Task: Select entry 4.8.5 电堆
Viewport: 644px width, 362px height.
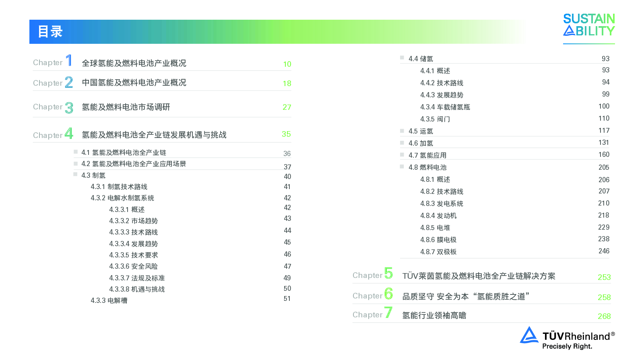Action: 435,228
